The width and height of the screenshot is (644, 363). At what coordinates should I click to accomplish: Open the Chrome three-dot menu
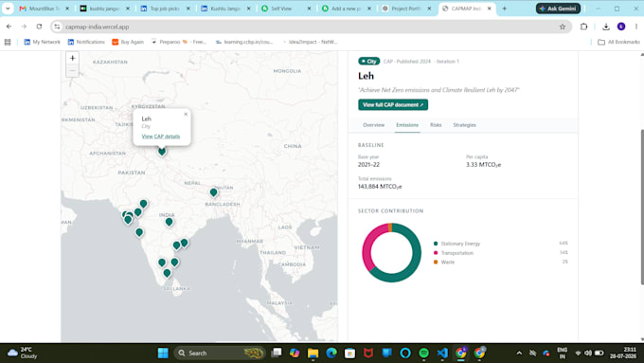coord(635,27)
